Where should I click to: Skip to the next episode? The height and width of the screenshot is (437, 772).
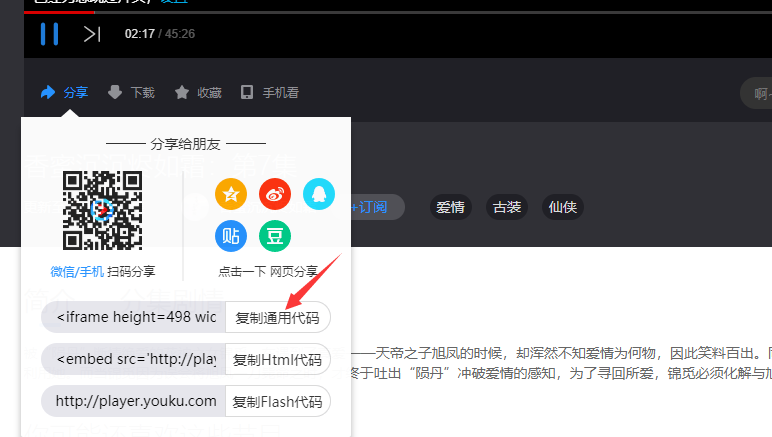[x=91, y=34]
